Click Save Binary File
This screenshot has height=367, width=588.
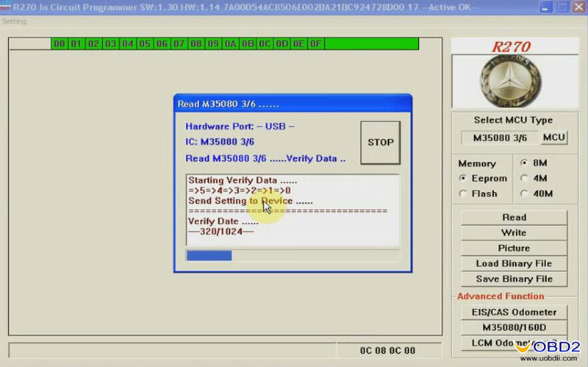[514, 279]
